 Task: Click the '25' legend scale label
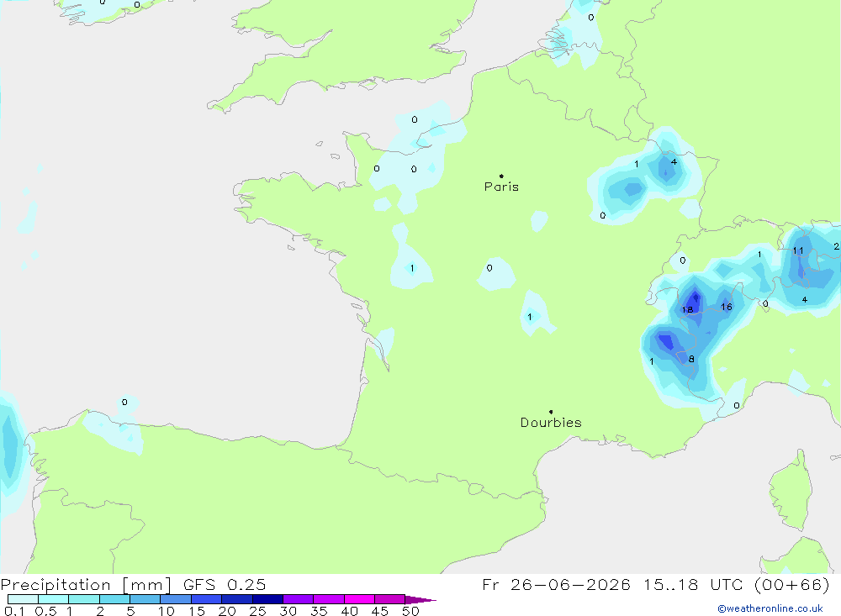click(x=258, y=611)
